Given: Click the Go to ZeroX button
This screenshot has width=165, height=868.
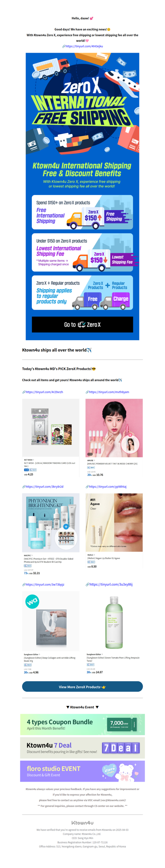Looking at the screenshot, I should 82,324.
